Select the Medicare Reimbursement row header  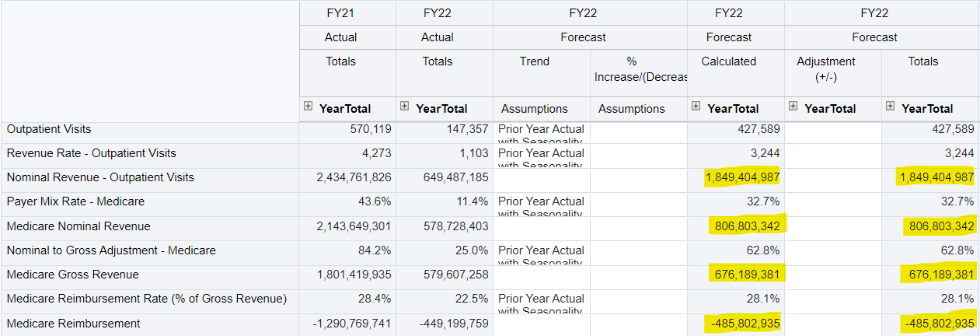point(74,324)
